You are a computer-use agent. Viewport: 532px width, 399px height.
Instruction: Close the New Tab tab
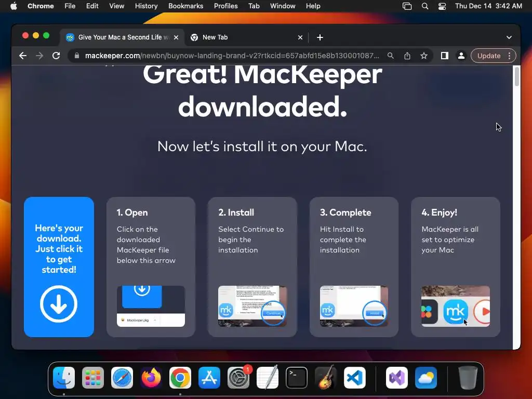(300, 37)
